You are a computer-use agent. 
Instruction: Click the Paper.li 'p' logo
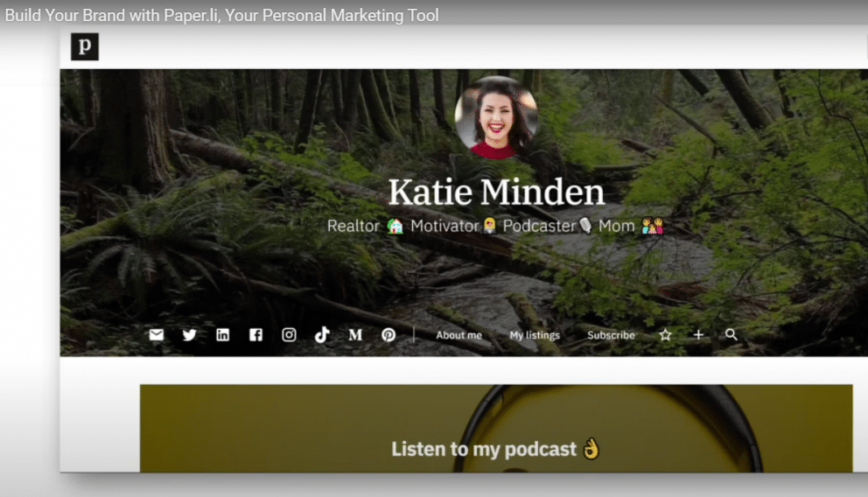tap(85, 46)
